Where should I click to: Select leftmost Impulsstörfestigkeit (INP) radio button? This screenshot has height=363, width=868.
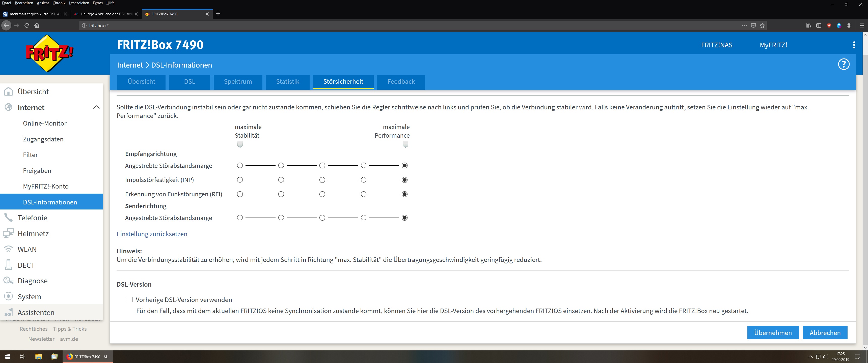pyautogui.click(x=239, y=180)
